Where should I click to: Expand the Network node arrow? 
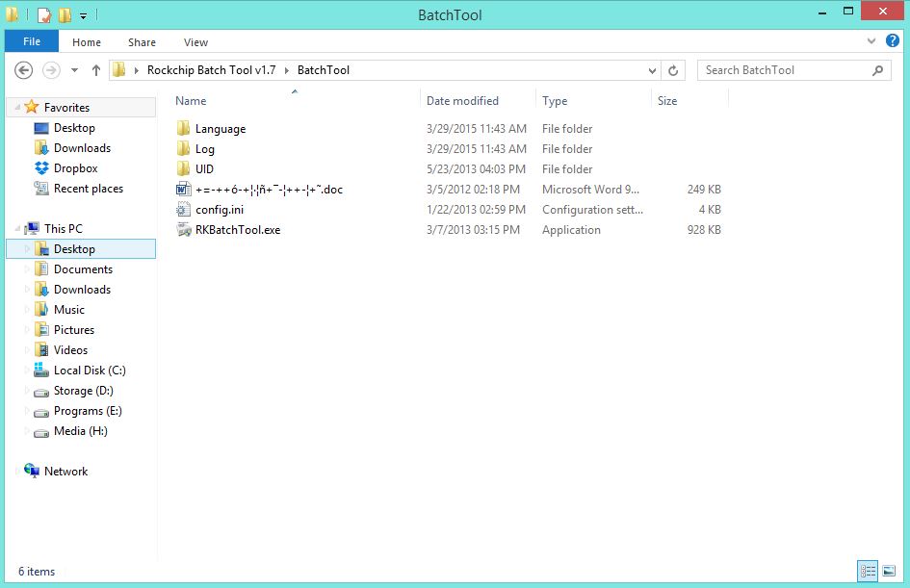pos(16,472)
